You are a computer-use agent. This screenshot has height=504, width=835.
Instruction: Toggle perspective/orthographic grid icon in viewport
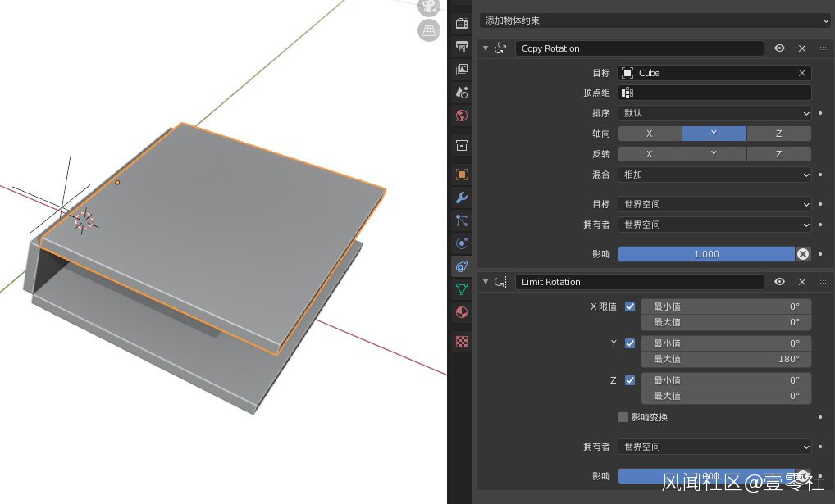pyautogui.click(x=429, y=31)
